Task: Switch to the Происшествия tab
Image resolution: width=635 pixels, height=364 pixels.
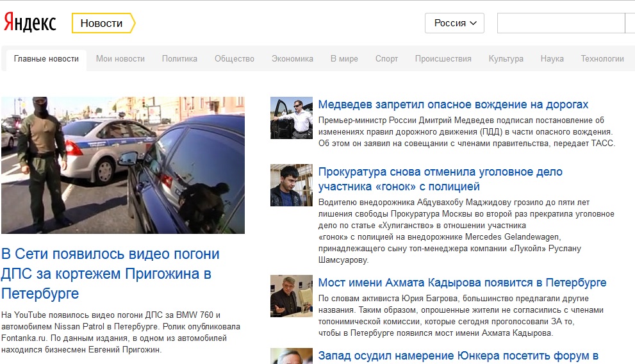Action: click(443, 59)
